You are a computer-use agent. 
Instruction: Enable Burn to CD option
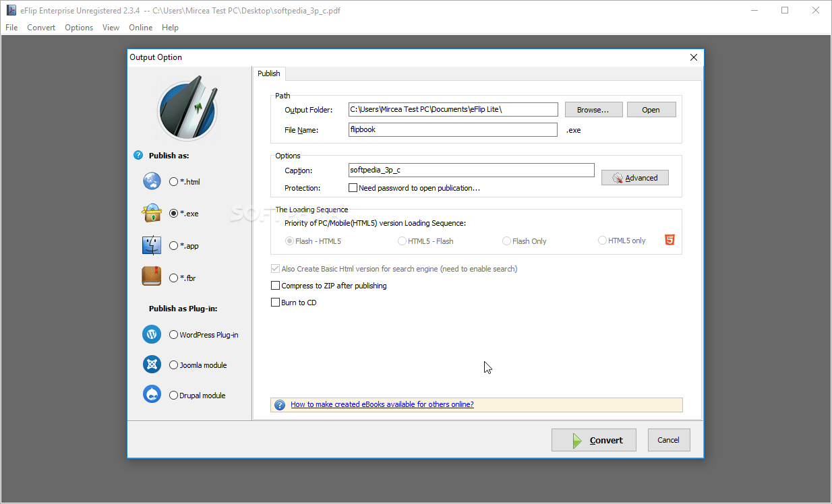(x=275, y=303)
